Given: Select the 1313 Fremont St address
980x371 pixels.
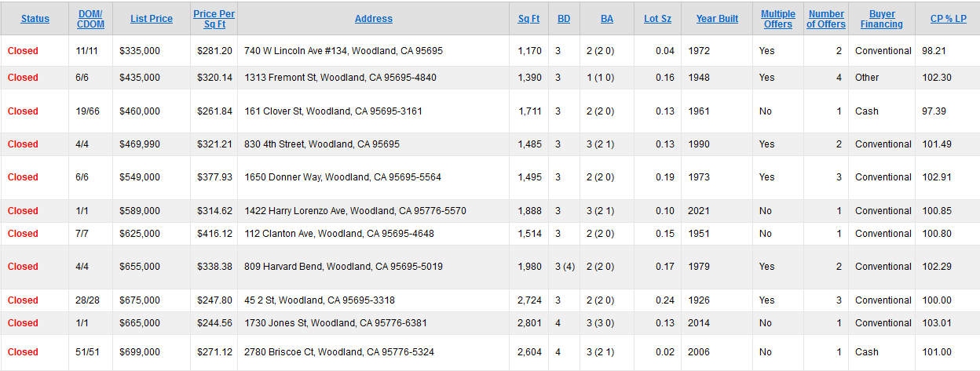Looking at the screenshot, I should point(340,78).
